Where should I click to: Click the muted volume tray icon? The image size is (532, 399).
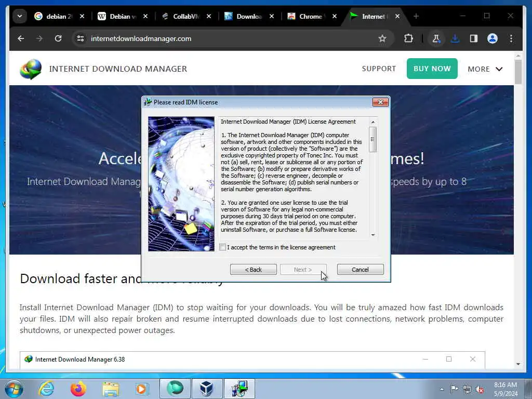(480, 389)
